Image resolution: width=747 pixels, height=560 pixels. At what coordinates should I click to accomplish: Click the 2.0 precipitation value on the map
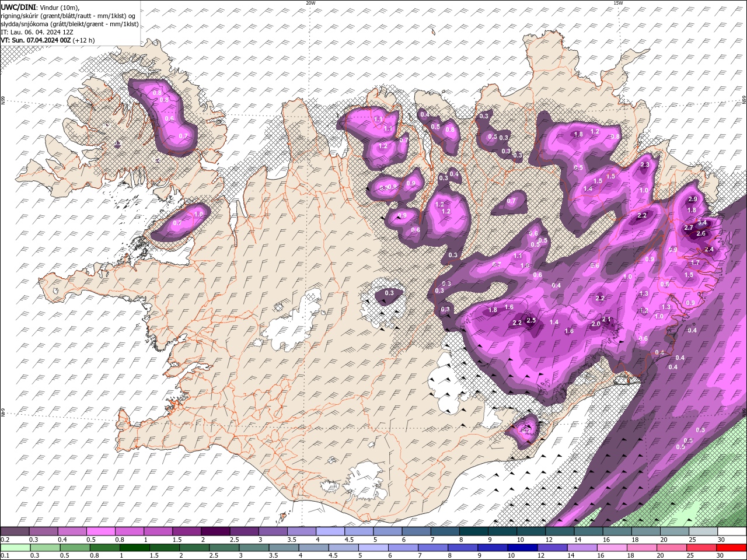click(x=596, y=324)
